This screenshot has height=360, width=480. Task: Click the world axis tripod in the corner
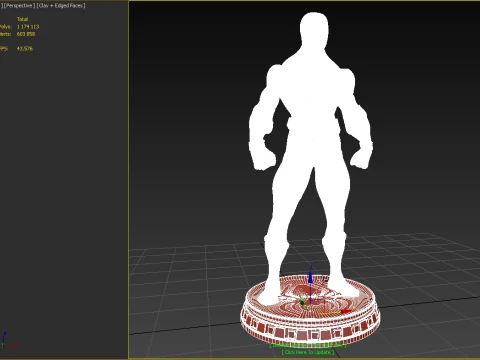[x=8, y=341]
